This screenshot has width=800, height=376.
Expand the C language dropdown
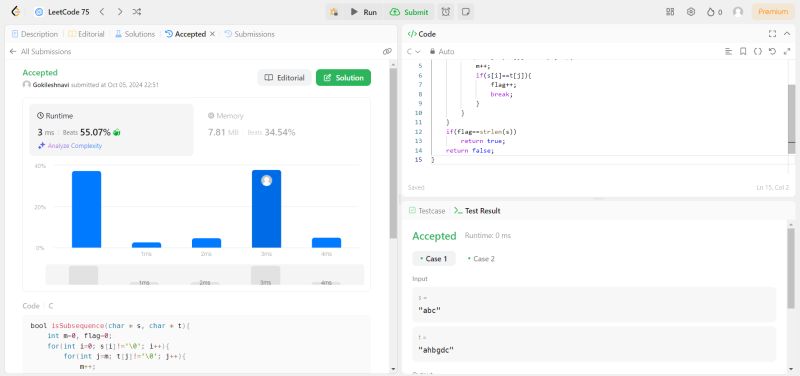coord(413,52)
